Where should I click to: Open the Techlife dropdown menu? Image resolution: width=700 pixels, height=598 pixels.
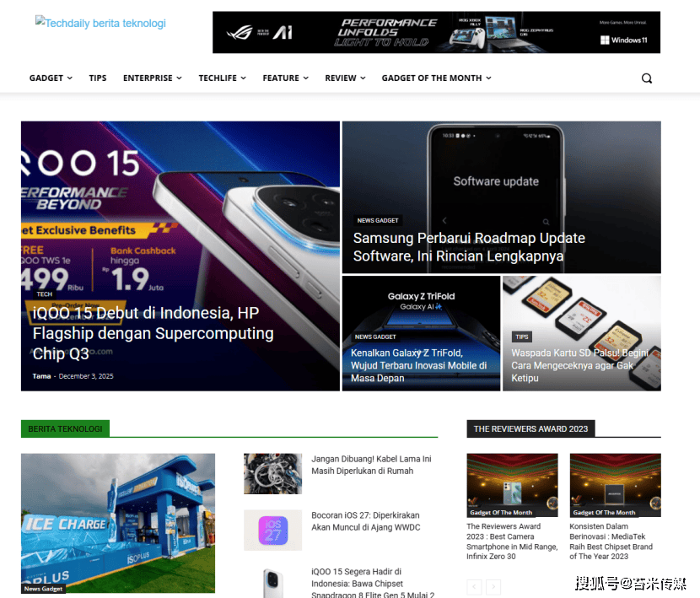222,78
